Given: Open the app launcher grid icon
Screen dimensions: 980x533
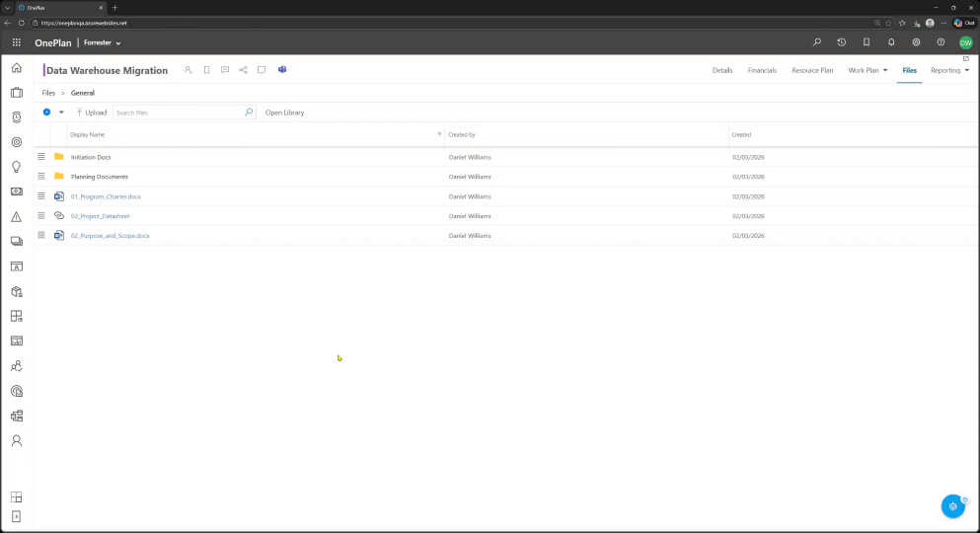Looking at the screenshot, I should pyautogui.click(x=16, y=42).
